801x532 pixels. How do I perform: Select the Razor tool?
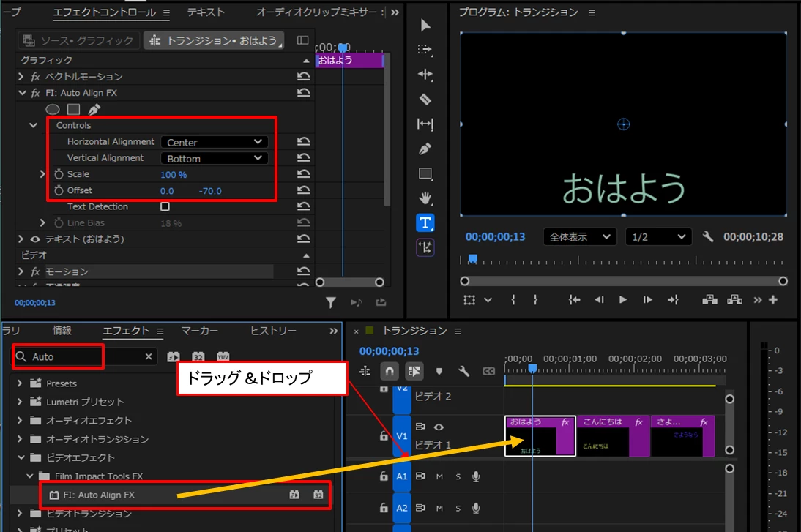tap(425, 99)
